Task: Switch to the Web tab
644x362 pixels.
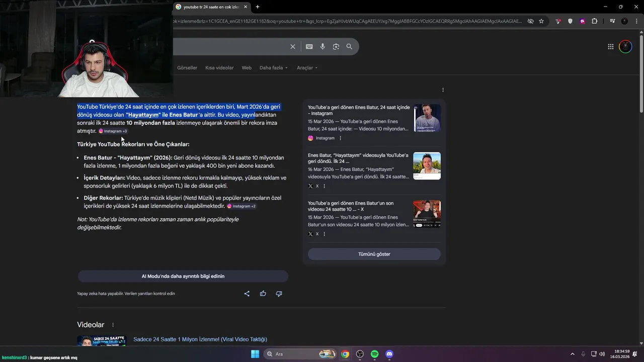Action: click(x=247, y=68)
